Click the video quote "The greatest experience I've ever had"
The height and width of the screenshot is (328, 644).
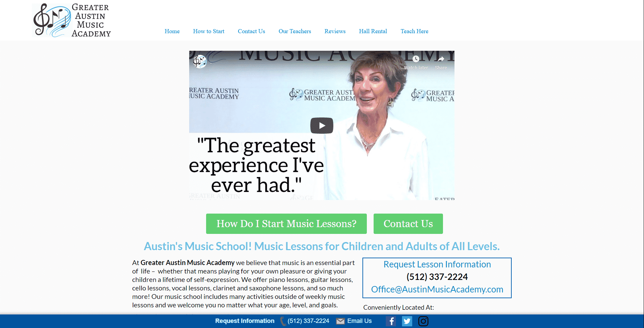[x=256, y=165]
